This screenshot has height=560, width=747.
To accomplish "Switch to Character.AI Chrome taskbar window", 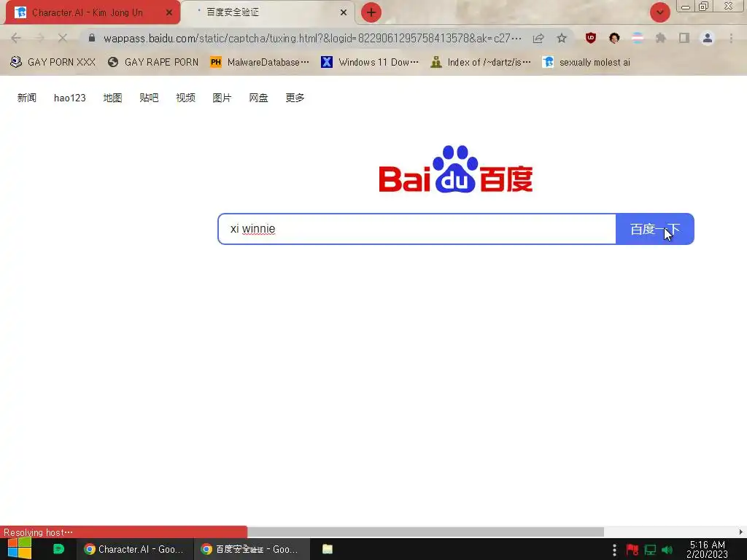I will pos(135,549).
